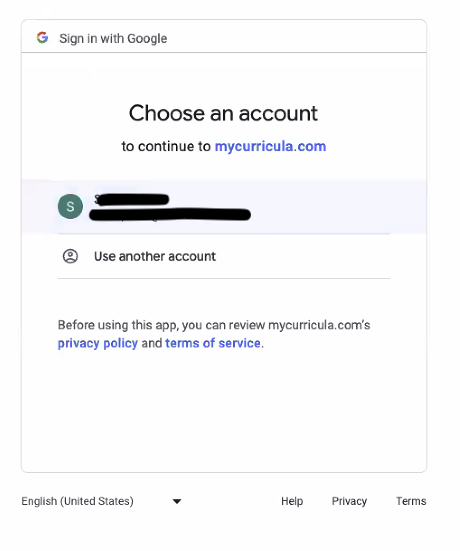Viewport: 460px width, 551px height.
Task: Click the Google G logo
Action: coord(42,38)
